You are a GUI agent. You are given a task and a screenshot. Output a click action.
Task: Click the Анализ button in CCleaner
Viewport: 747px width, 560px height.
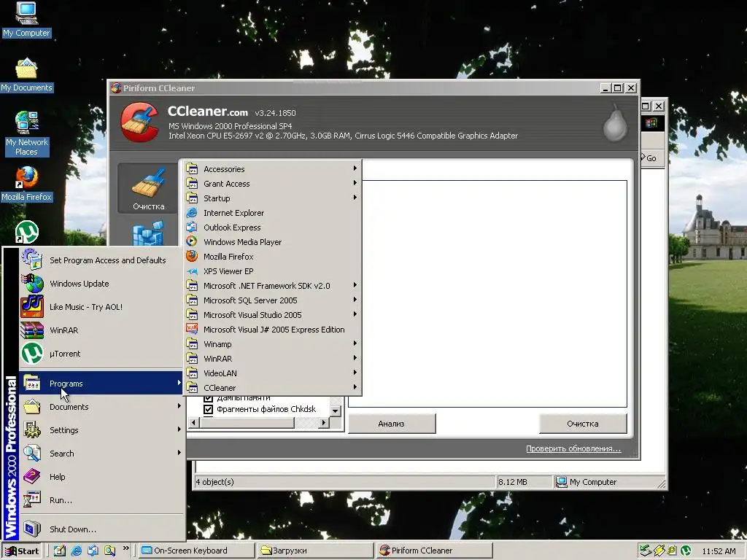click(392, 424)
